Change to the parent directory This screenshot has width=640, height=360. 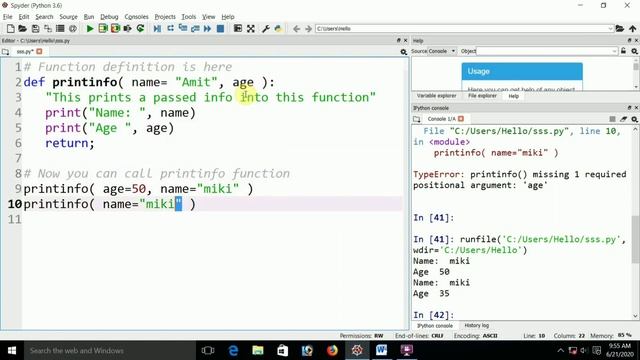[x=633, y=29]
